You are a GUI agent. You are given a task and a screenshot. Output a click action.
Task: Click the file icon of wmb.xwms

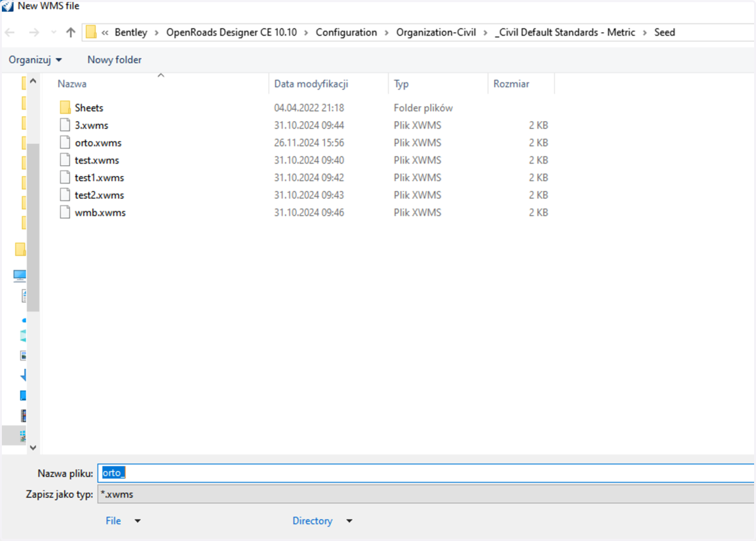(65, 212)
